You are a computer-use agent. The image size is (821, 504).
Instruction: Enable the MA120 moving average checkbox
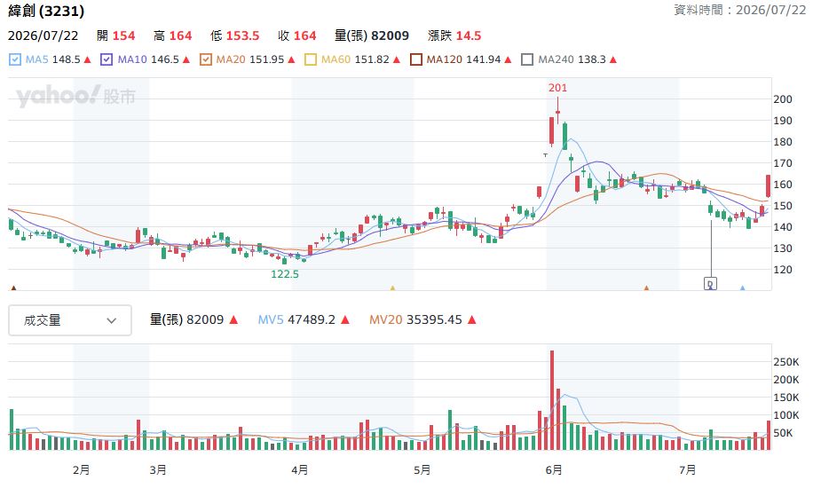pyautogui.click(x=416, y=59)
